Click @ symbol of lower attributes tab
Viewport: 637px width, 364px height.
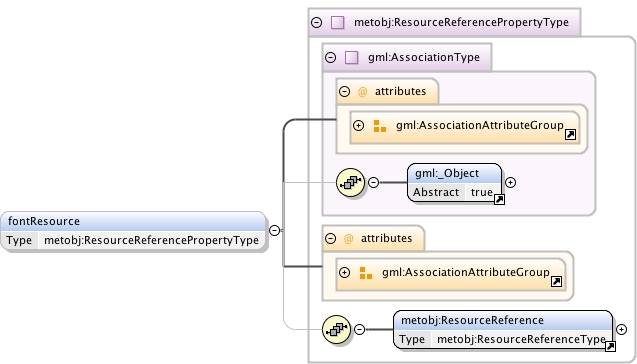pos(349,238)
